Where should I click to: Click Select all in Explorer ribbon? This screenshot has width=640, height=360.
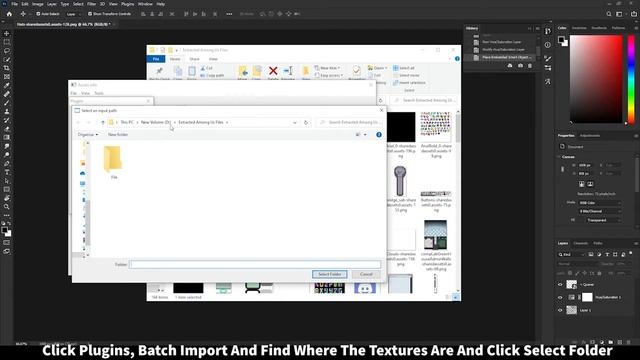[x=404, y=68]
